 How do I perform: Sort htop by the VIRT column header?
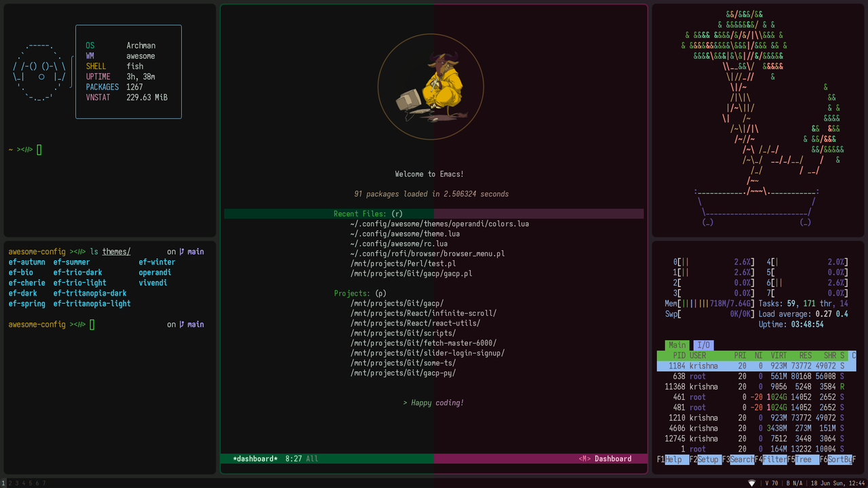(x=779, y=355)
